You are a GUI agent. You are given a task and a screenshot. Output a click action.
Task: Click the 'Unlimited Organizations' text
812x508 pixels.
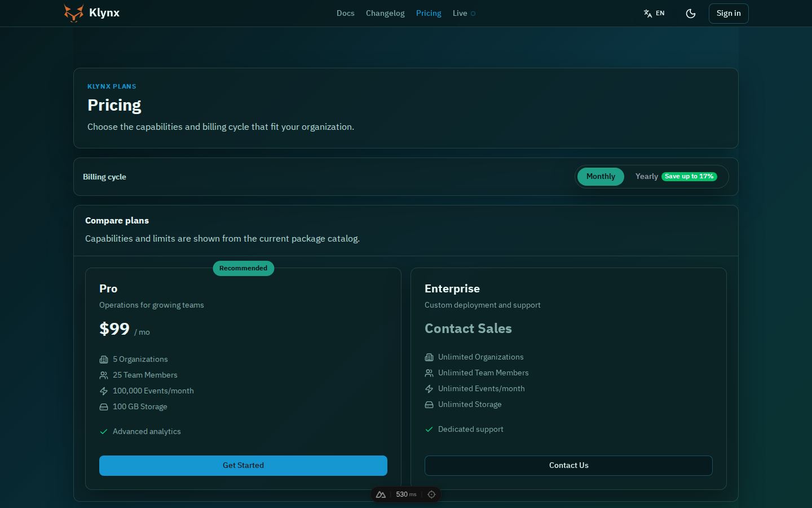coord(481,357)
